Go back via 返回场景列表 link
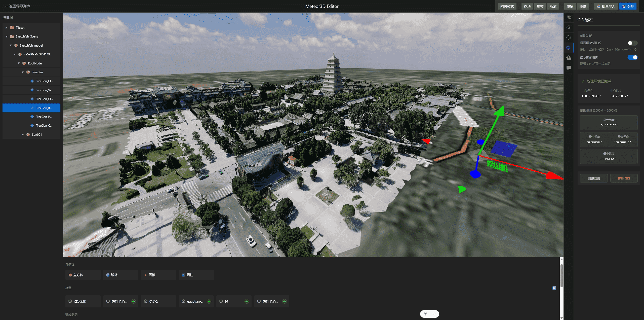 (18, 6)
